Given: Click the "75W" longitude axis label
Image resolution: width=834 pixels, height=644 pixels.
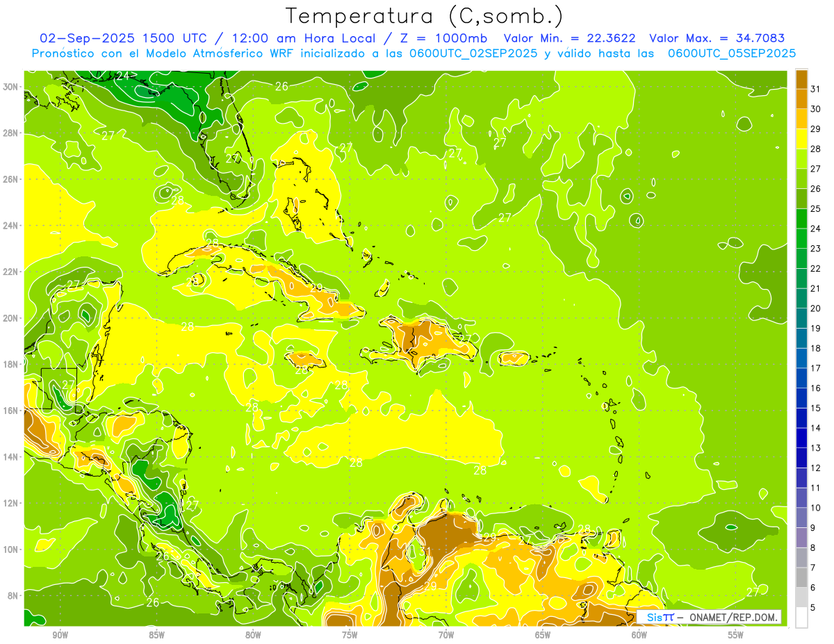Looking at the screenshot, I should point(350,634).
